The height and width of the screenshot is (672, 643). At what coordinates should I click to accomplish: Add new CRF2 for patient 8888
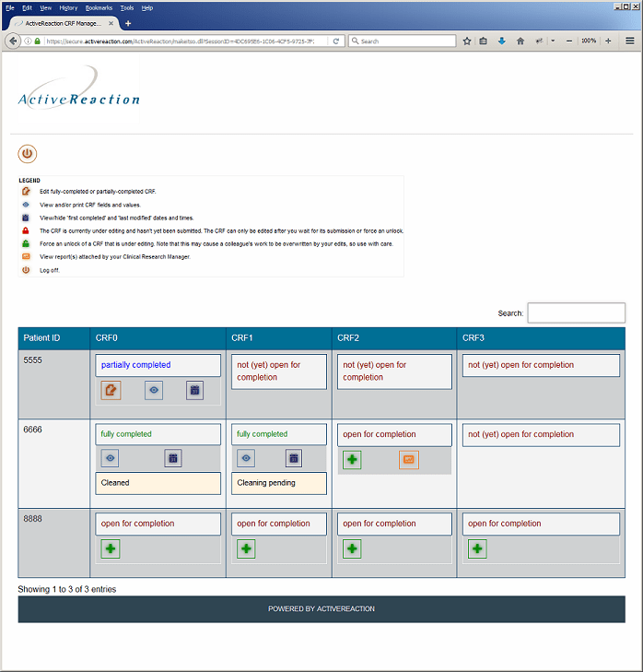pyautogui.click(x=352, y=549)
